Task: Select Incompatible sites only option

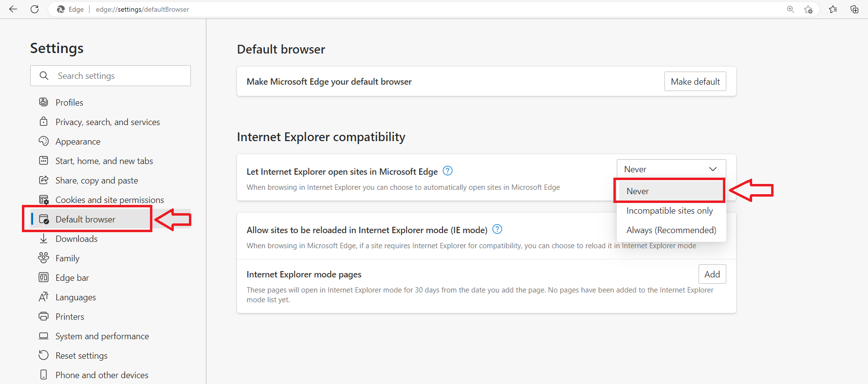Action: pos(669,211)
